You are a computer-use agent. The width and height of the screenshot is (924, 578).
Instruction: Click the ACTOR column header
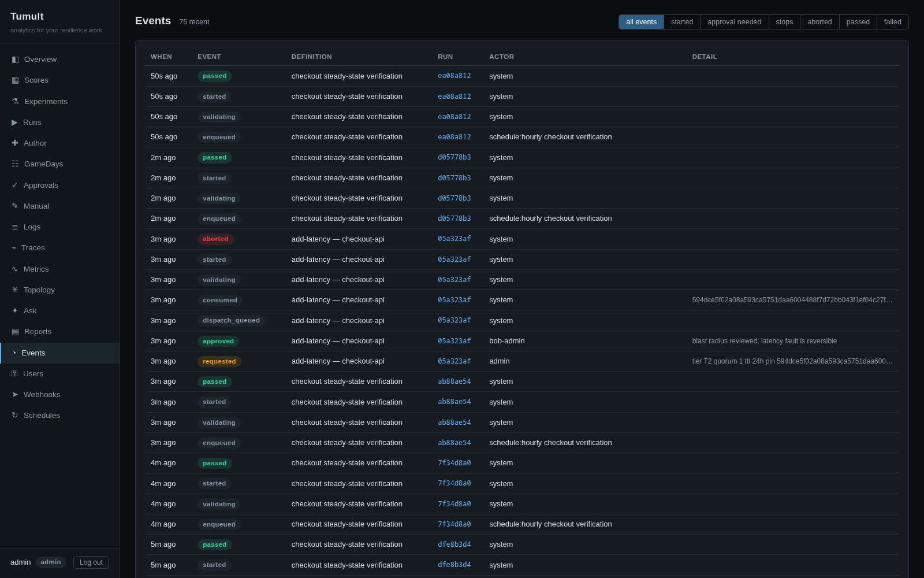(501, 57)
